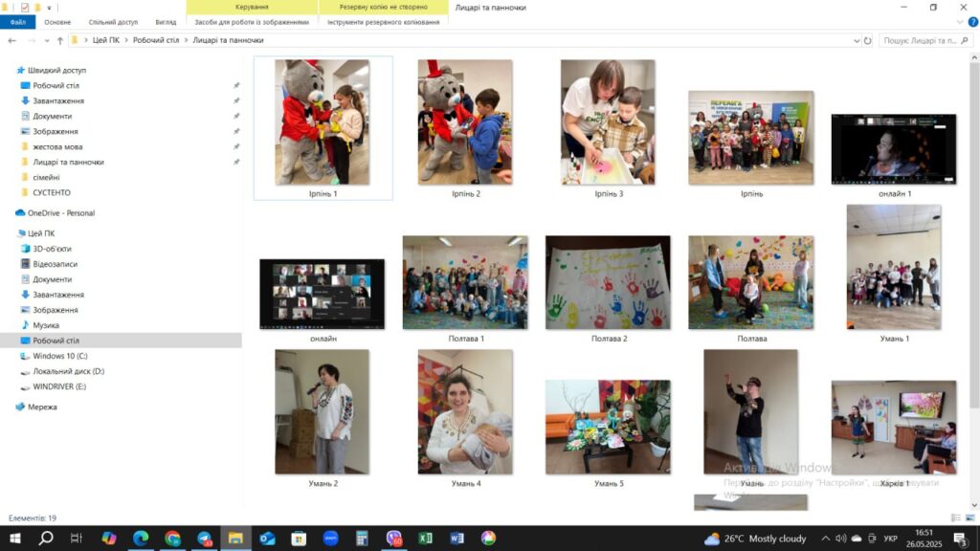The image size is (980, 551).
Task: Open жестова мова folder
Action: (x=57, y=146)
